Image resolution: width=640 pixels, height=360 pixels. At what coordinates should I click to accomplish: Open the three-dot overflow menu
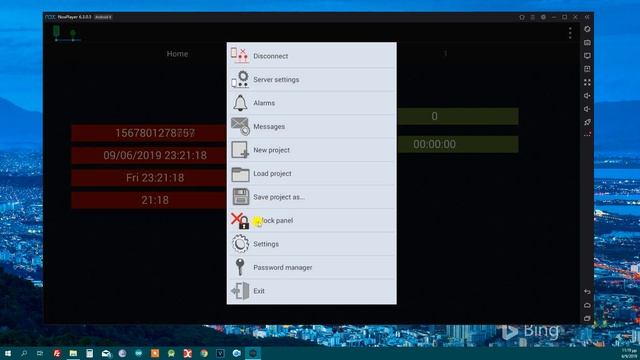click(x=570, y=33)
